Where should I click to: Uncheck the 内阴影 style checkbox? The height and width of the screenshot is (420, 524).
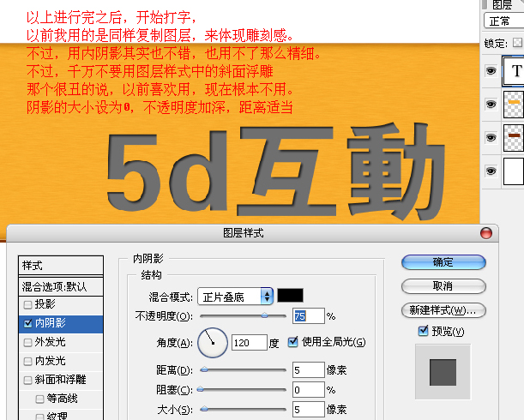click(28, 323)
